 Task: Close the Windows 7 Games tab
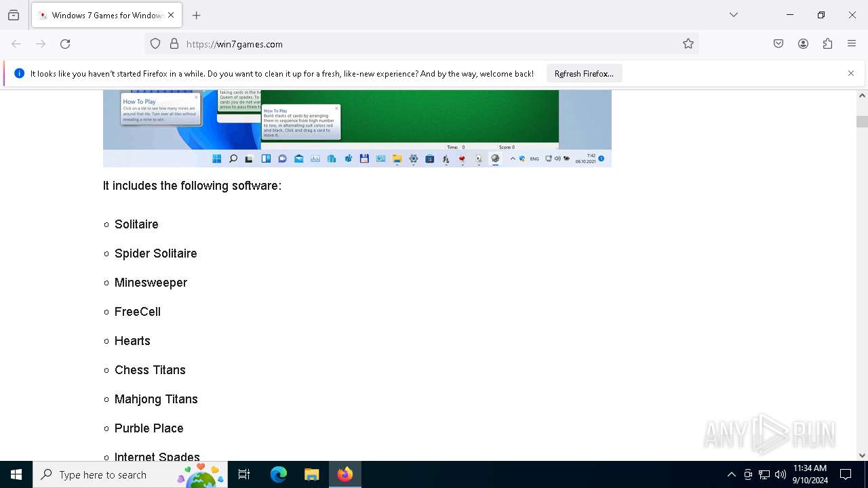(171, 15)
